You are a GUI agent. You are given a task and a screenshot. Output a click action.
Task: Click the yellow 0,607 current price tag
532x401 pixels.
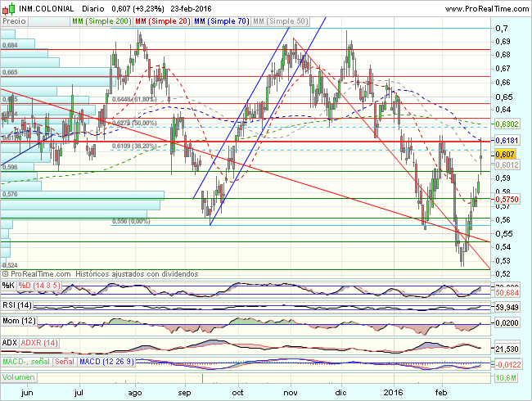click(x=505, y=155)
